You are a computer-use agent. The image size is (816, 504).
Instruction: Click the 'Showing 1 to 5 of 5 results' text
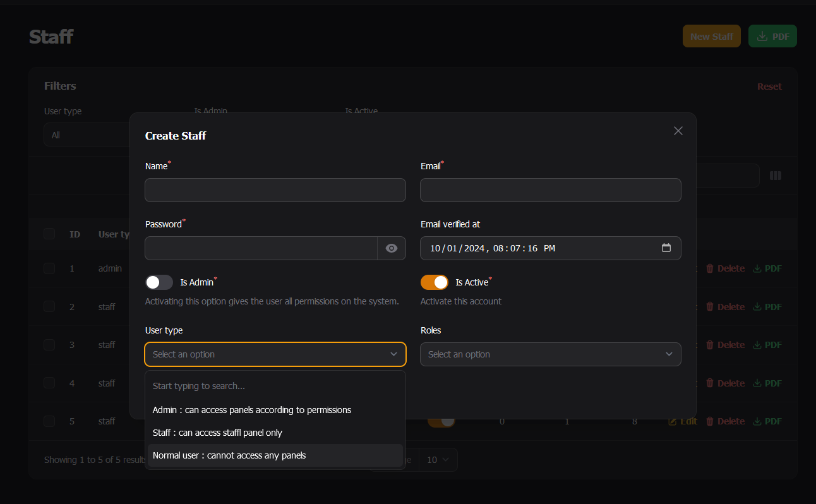point(95,460)
